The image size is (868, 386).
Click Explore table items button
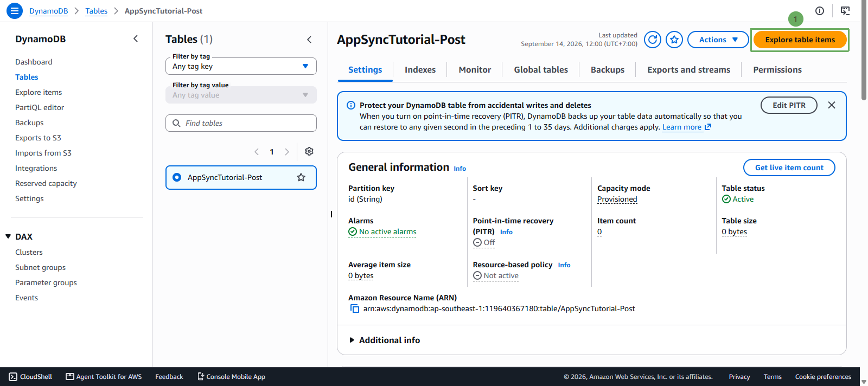[800, 40]
